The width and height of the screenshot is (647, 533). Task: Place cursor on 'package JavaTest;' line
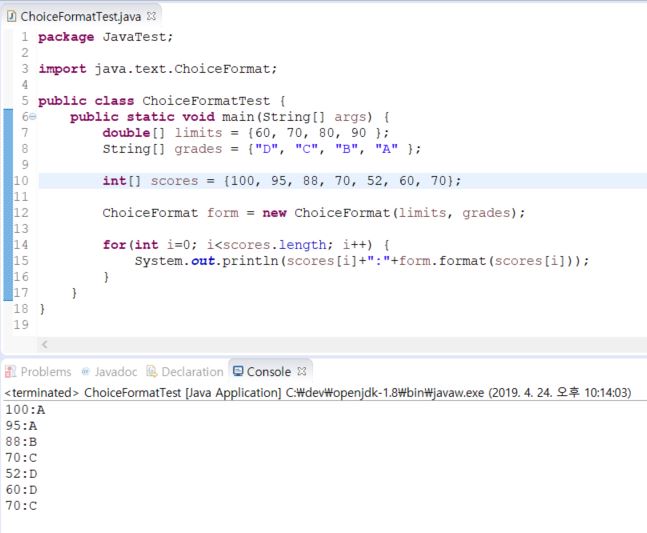[106, 37]
